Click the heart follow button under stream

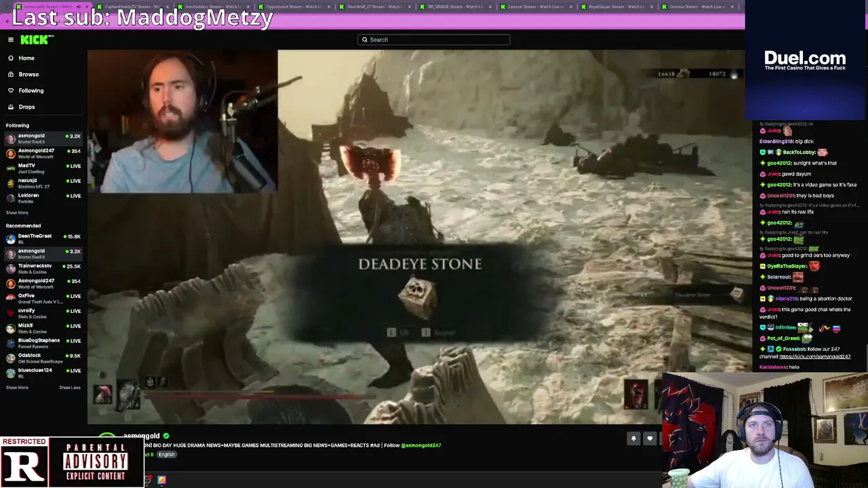(x=650, y=439)
